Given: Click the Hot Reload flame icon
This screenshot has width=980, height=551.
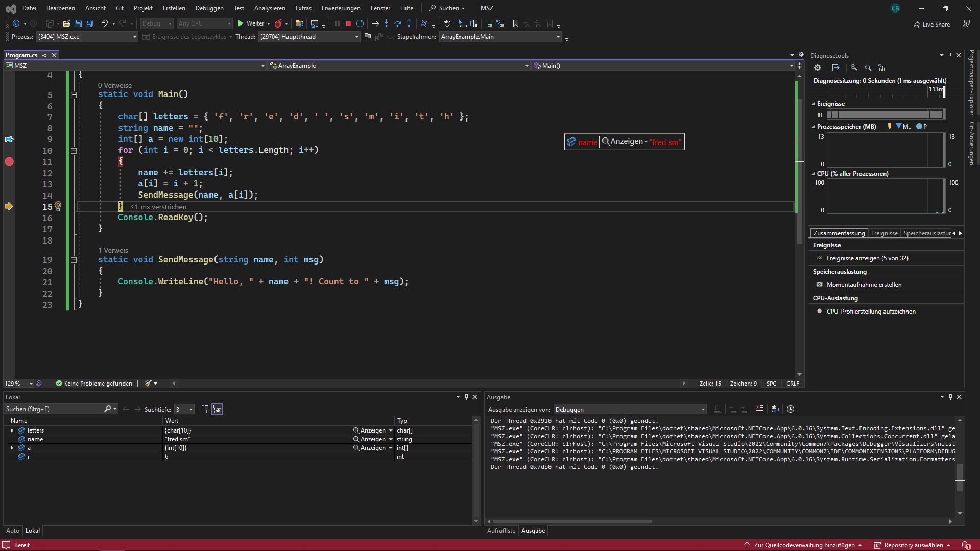Looking at the screenshot, I should pos(279,23).
